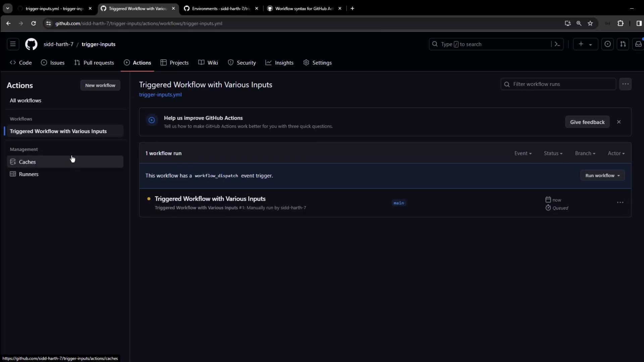The height and width of the screenshot is (362, 644).
Task: Open the three-dot menu beside filter box
Action: coord(625,84)
